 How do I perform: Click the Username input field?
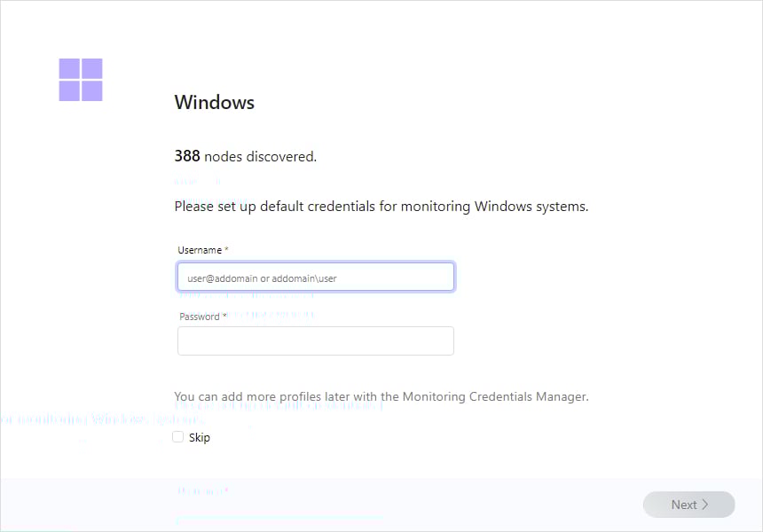316,278
